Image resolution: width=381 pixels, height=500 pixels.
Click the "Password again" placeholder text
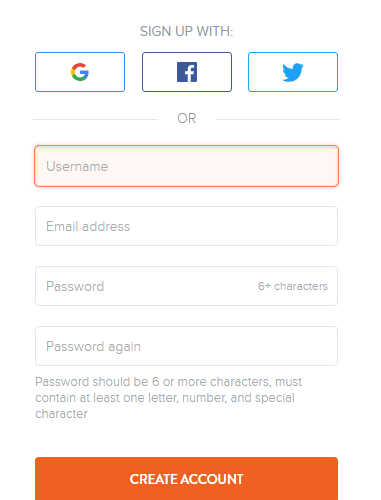(93, 347)
